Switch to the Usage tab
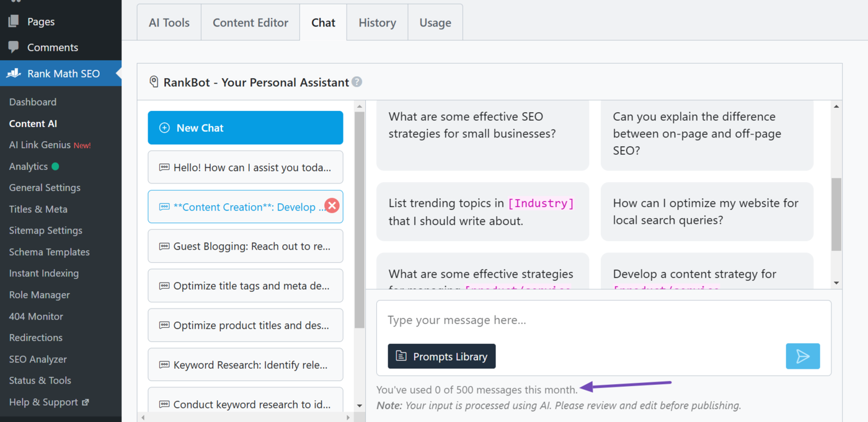Image resolution: width=868 pixels, height=422 pixels. (x=435, y=22)
